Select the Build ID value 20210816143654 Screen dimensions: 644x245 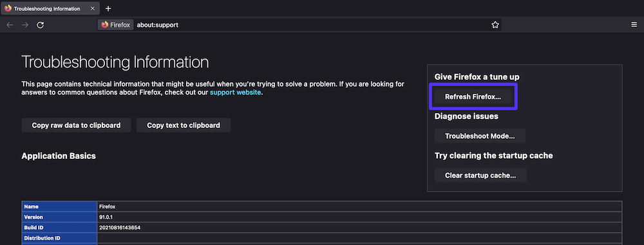click(x=120, y=228)
